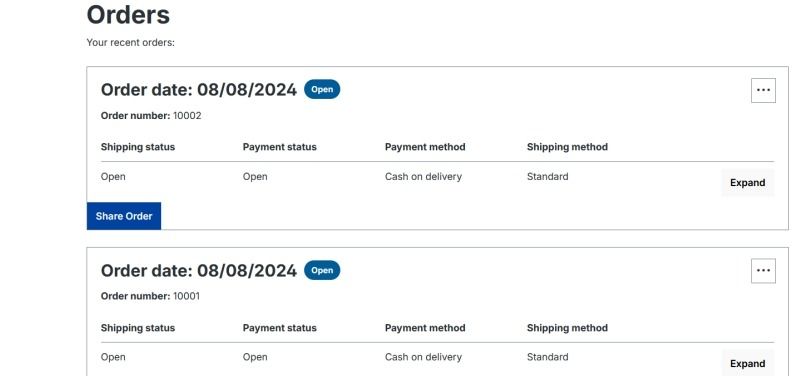Select the order number 10001 text
Viewport: 812px width, 382px height.
click(x=186, y=296)
